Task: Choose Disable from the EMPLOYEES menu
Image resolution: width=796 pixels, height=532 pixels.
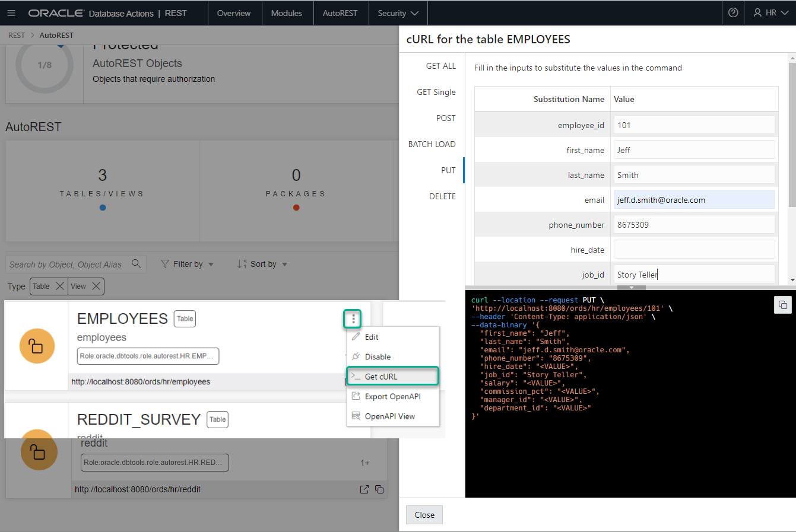Action: [x=393, y=356]
